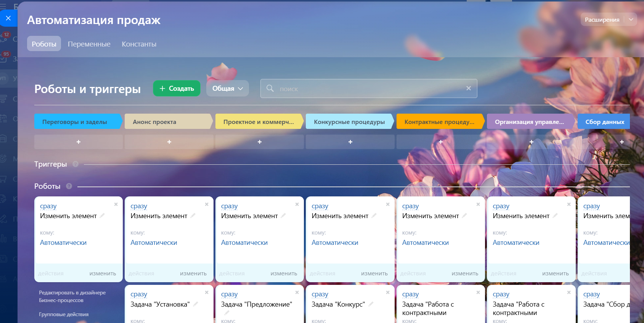Open the Общая dropdown
The height and width of the screenshot is (323, 644).
227,88
